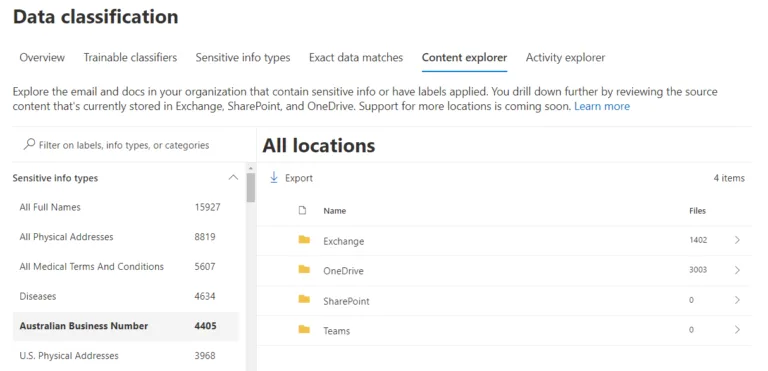768x371 pixels.
Task: Select All Medical Terms And Conditions
Action: [x=92, y=267]
